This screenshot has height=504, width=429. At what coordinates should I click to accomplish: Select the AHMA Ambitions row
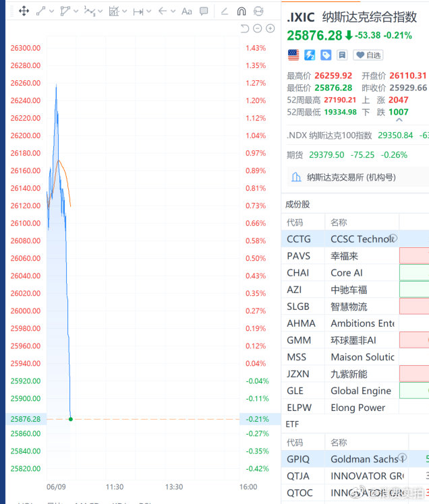click(x=355, y=323)
